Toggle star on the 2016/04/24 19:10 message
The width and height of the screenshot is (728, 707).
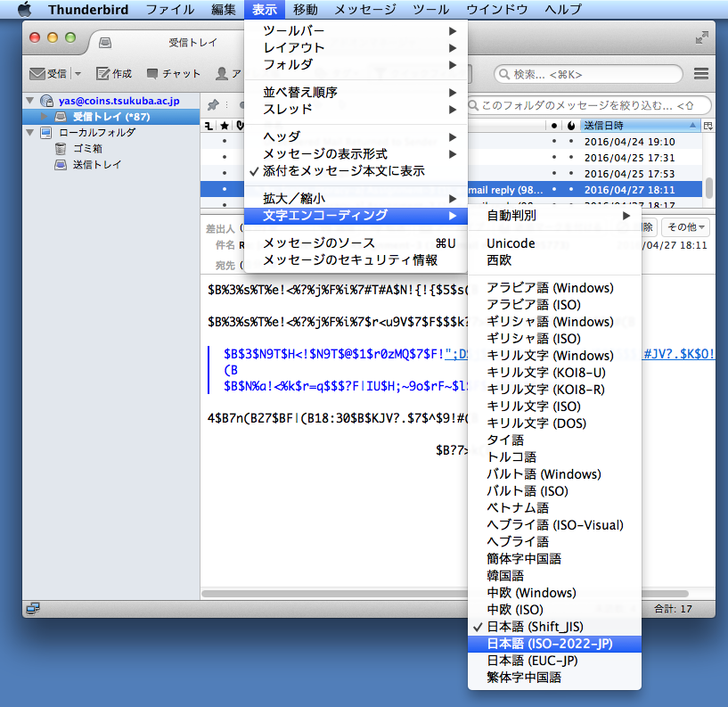coord(225,141)
